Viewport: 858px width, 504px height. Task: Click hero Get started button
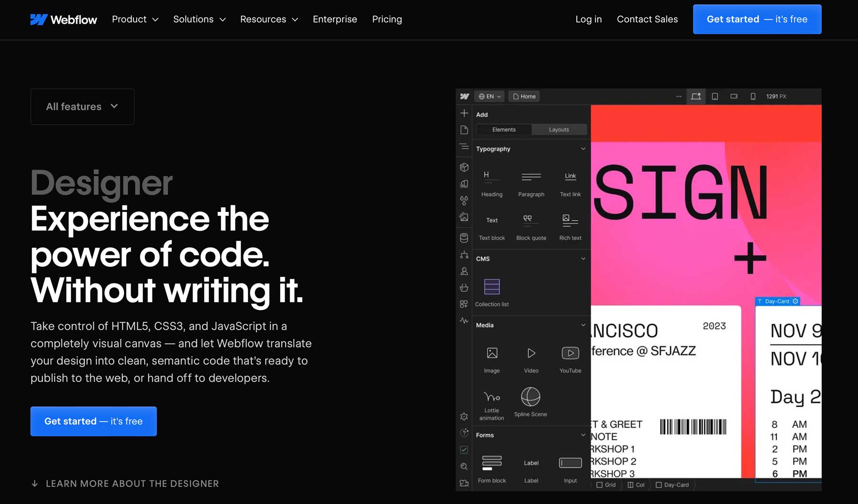93,421
